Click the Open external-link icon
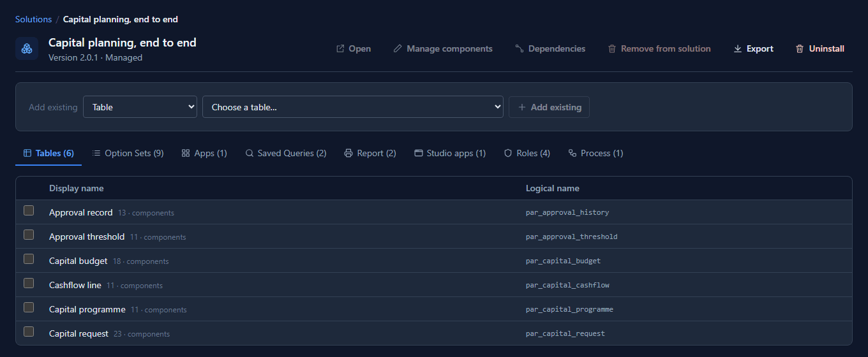Screen dimensions: 868x357 click(340, 48)
